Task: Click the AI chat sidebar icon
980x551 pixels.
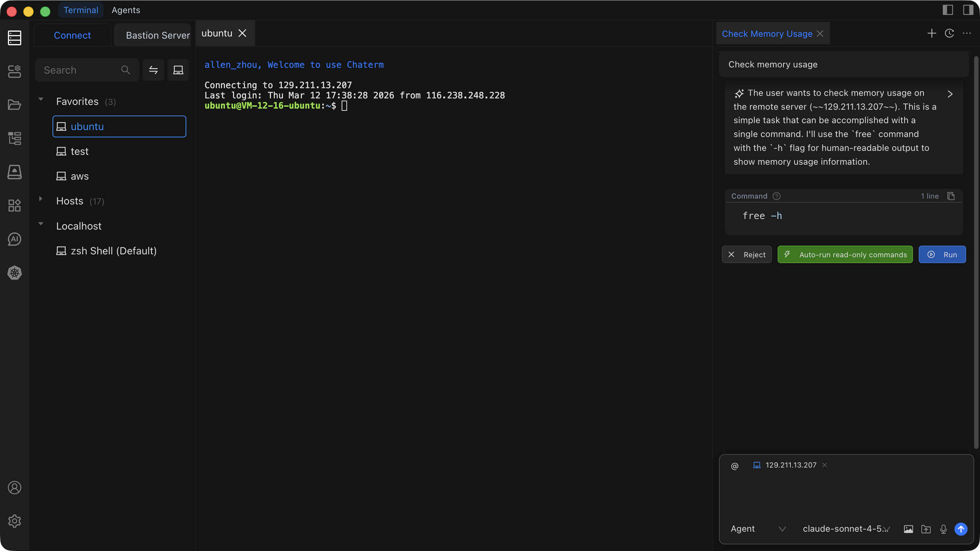Action: click(x=15, y=239)
